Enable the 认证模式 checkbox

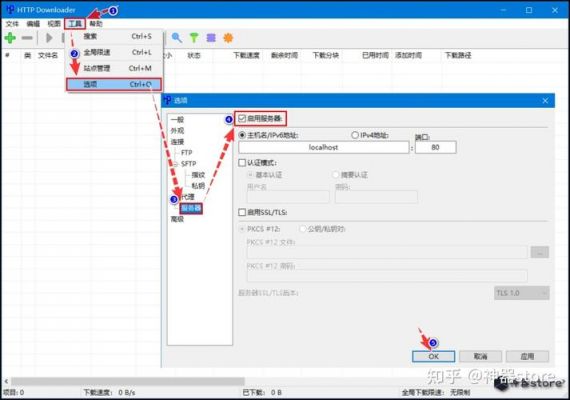[x=242, y=163]
